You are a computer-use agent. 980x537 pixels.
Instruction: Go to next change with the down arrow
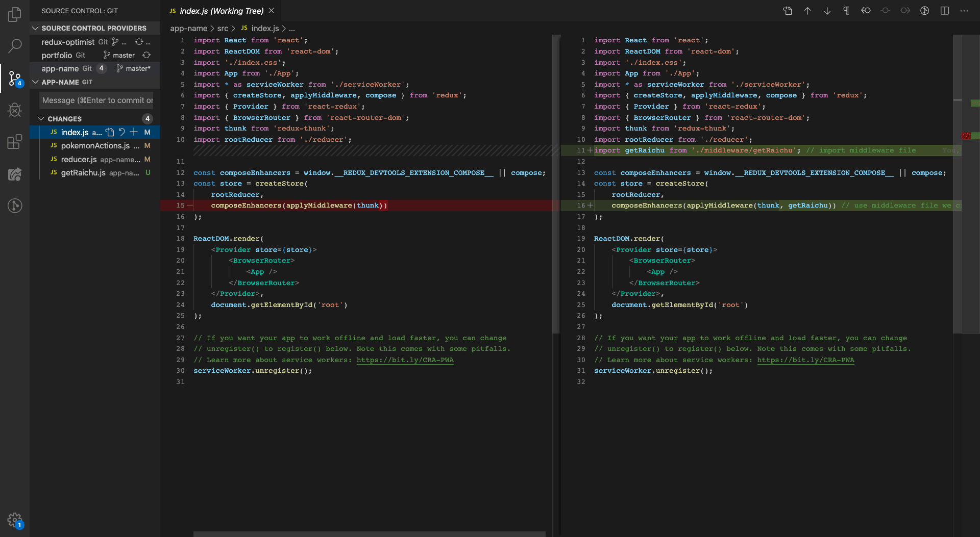click(x=827, y=11)
